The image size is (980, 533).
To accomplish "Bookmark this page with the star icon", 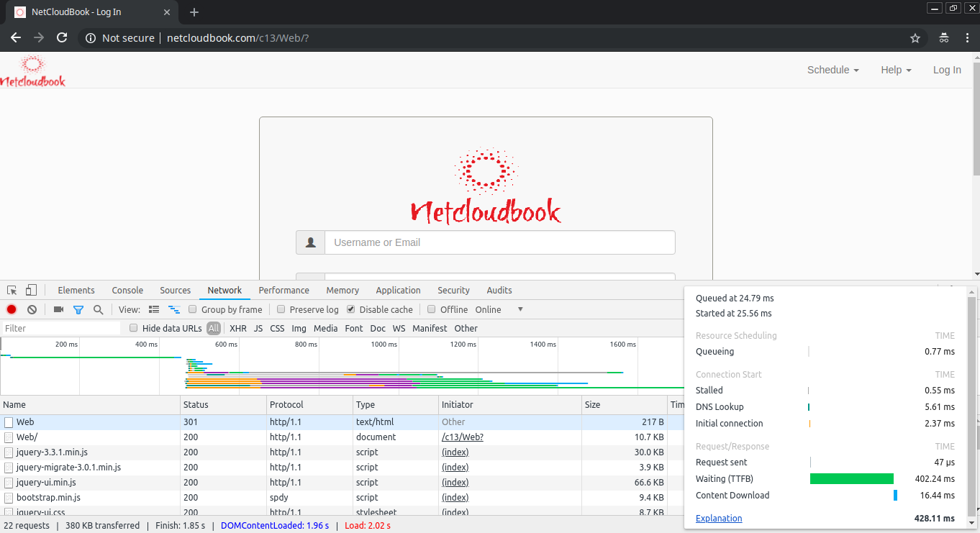I will [915, 38].
